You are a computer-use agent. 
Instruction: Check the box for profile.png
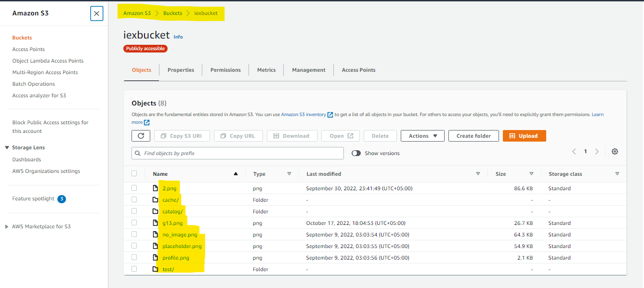(134, 257)
